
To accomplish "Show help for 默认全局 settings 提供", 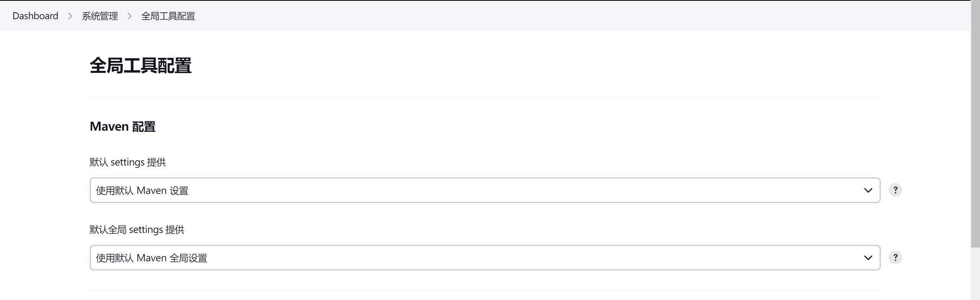I will coord(895,257).
